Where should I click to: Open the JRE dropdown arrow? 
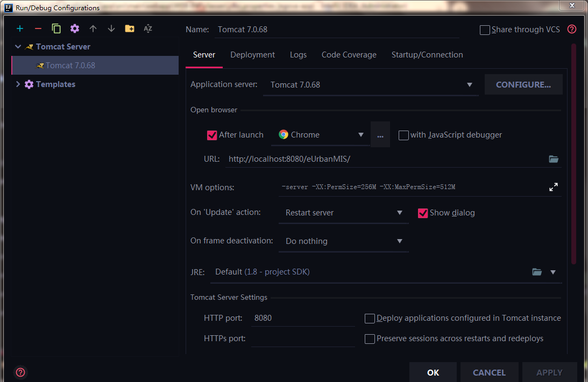(x=552, y=272)
